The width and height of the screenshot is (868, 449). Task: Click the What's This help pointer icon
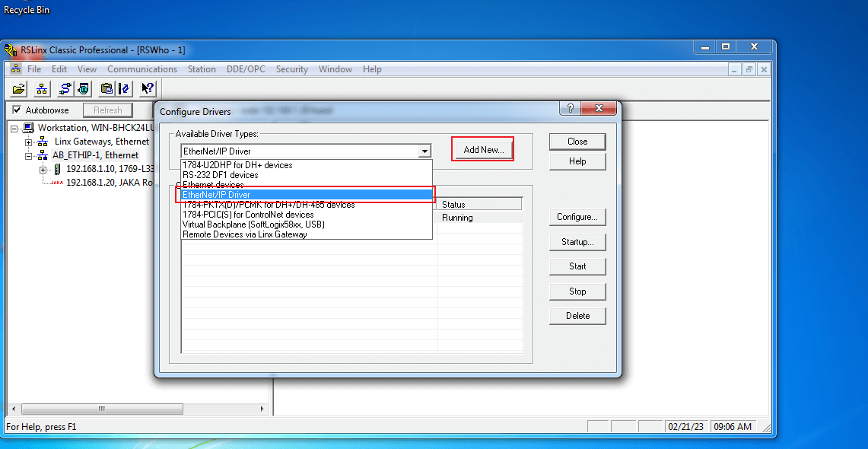[148, 88]
